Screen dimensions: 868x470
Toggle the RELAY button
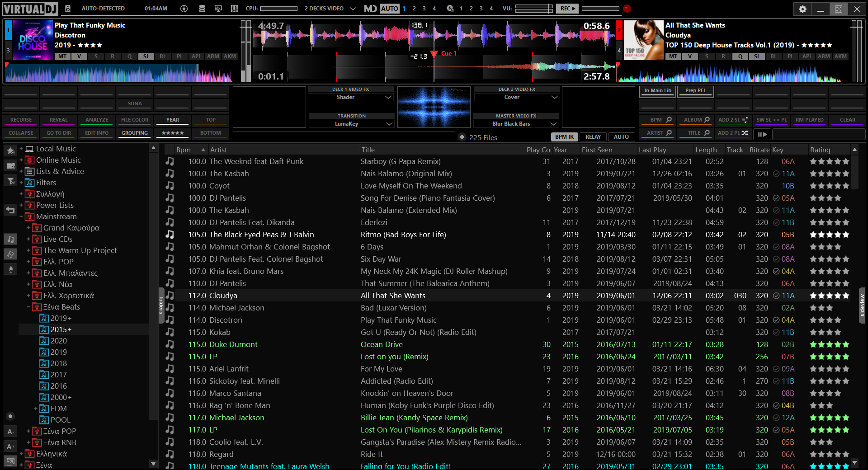click(x=593, y=137)
